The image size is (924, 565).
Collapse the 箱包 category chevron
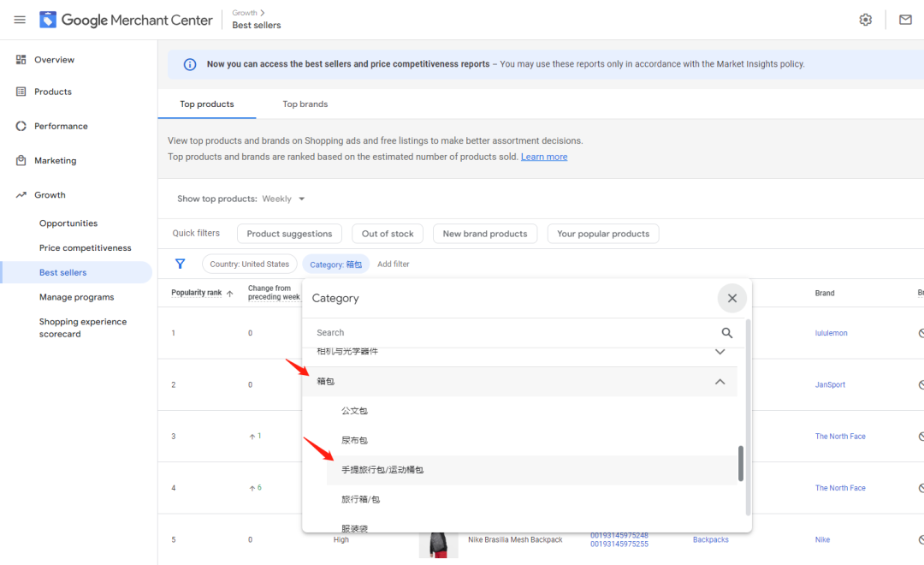[720, 382]
